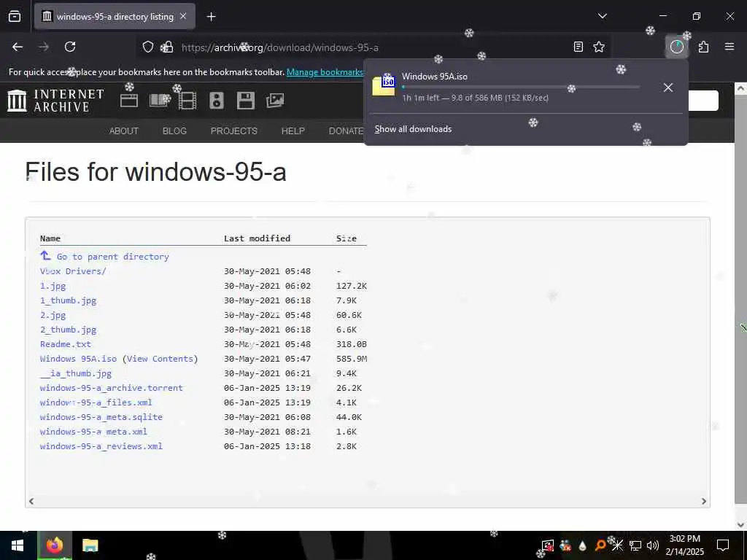Screen dimensions: 747x560
Task: Click the Internet Archive logo
Action: tap(55, 101)
